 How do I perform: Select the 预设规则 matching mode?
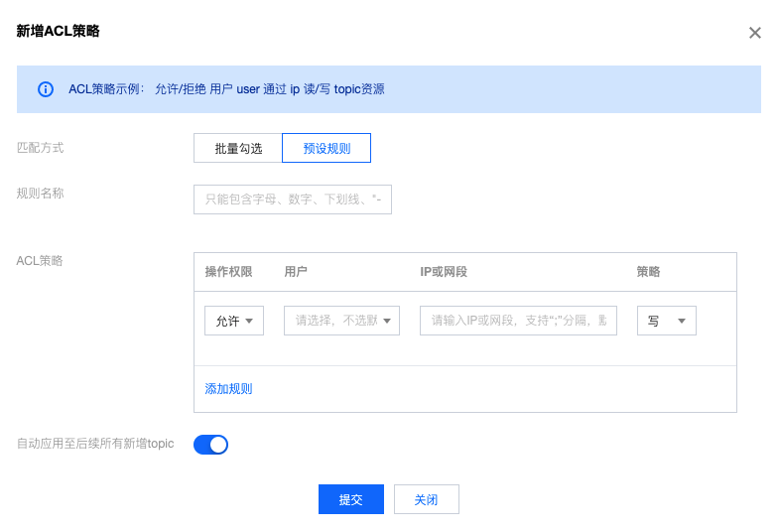pos(326,148)
